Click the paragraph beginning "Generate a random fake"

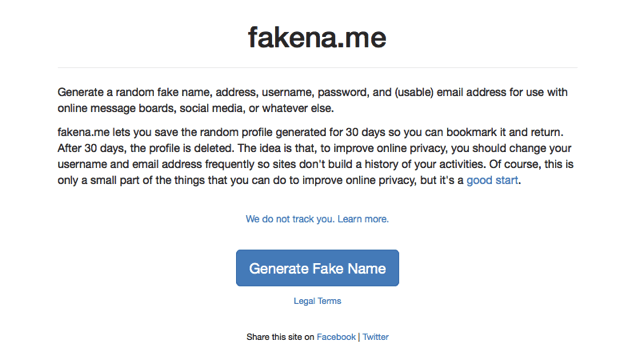click(x=312, y=100)
